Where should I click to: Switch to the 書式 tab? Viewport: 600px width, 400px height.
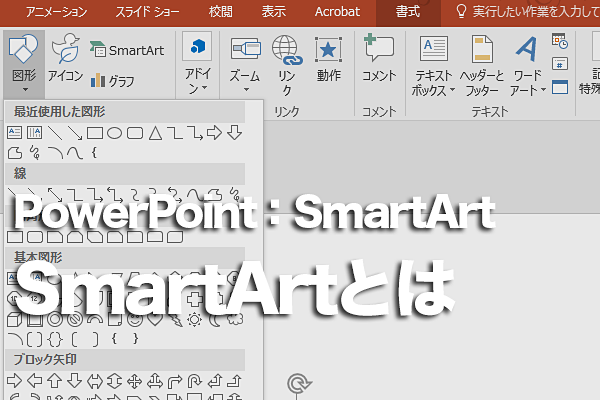coord(408,12)
